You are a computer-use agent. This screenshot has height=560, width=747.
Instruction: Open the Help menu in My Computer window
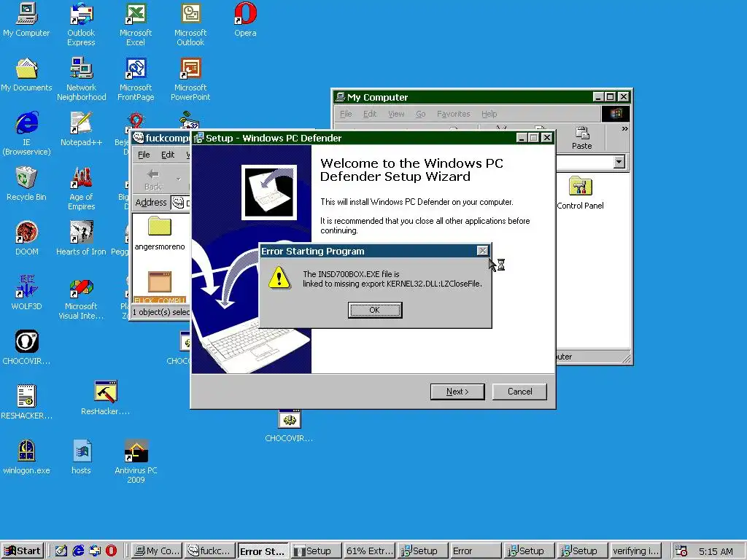coord(489,114)
